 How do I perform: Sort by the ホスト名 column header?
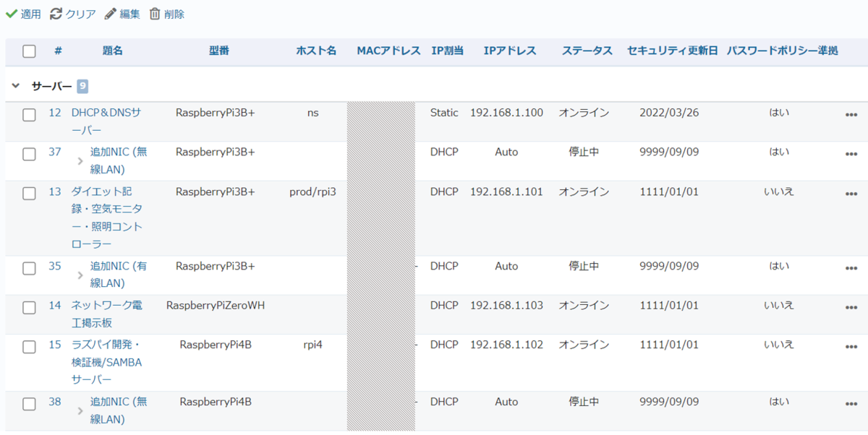[316, 51]
